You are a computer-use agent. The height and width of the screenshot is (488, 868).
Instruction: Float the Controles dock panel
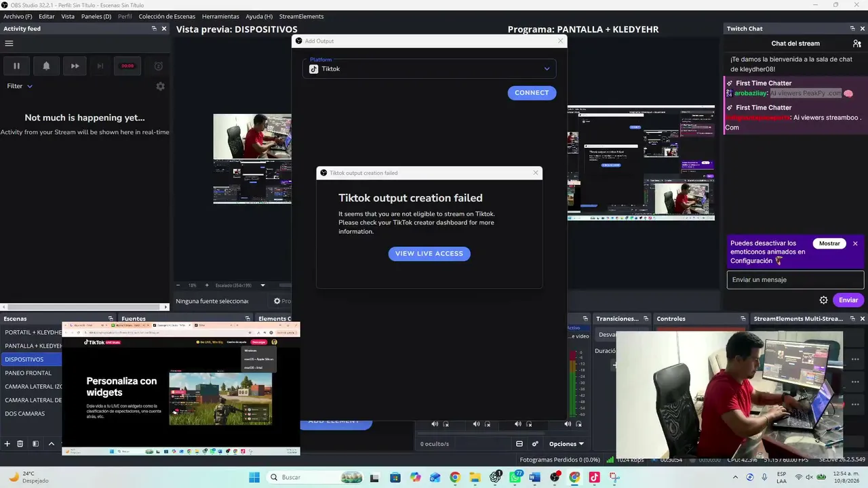(x=742, y=319)
